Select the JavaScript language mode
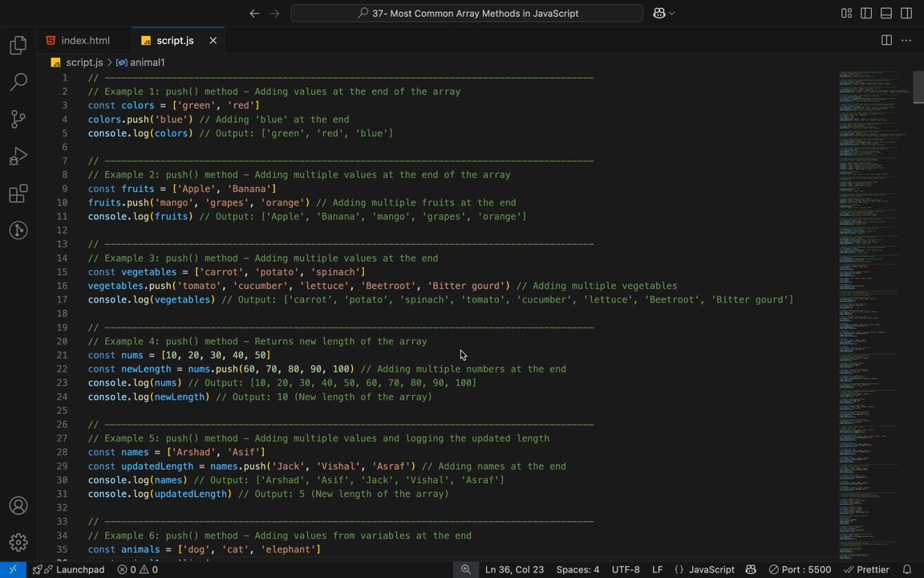 point(704,569)
